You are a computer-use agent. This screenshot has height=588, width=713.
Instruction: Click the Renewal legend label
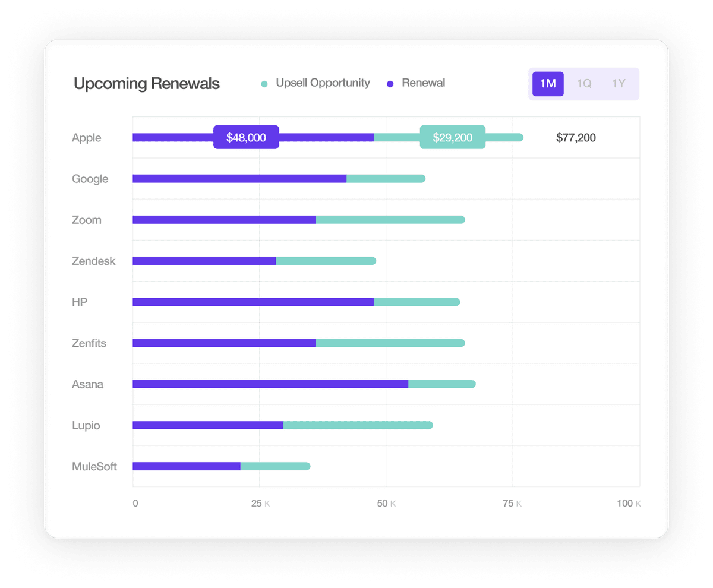[x=424, y=83]
